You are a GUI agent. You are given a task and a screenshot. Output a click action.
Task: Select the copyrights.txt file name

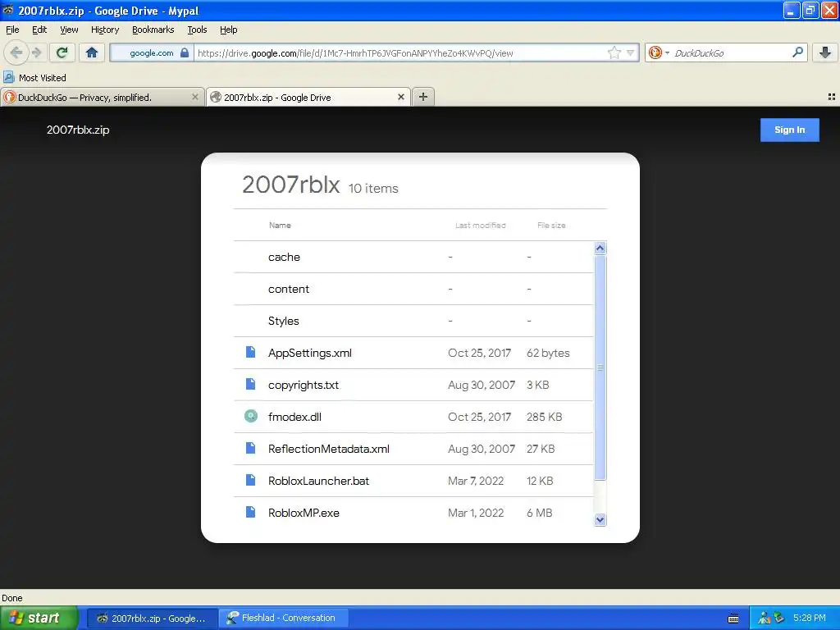[304, 386]
